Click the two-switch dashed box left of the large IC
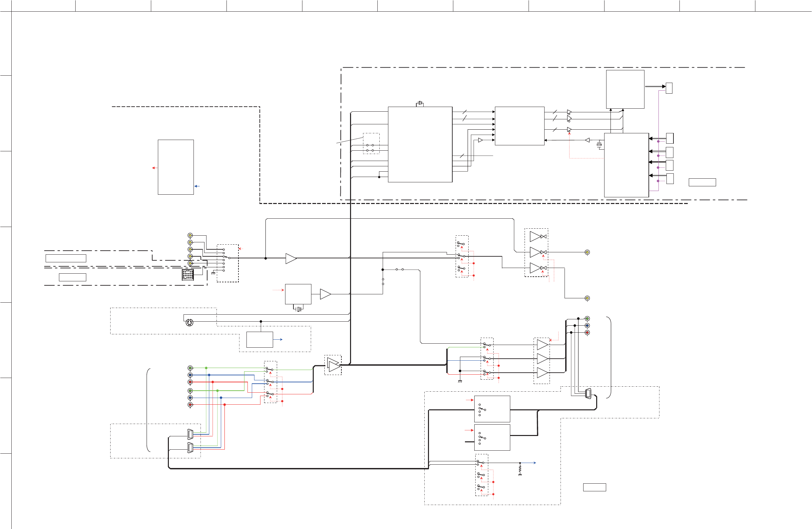Screen dimensions: 812x529 (x=371, y=143)
